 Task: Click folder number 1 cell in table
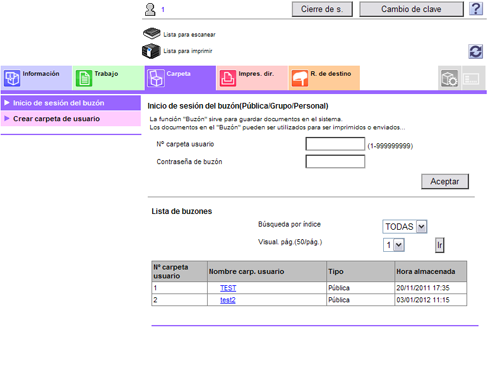point(179,288)
